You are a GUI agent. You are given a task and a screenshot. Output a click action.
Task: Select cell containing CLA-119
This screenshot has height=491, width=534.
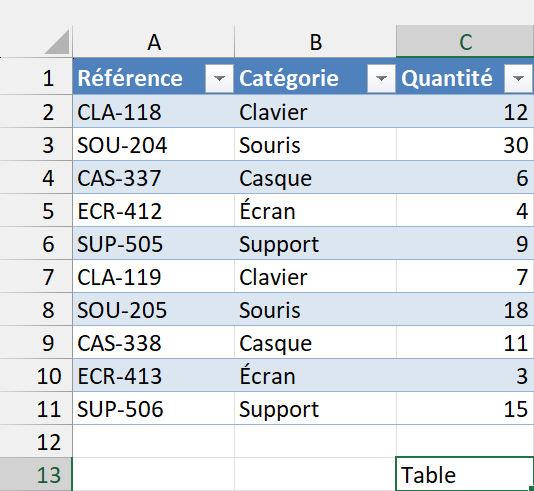click(x=154, y=277)
